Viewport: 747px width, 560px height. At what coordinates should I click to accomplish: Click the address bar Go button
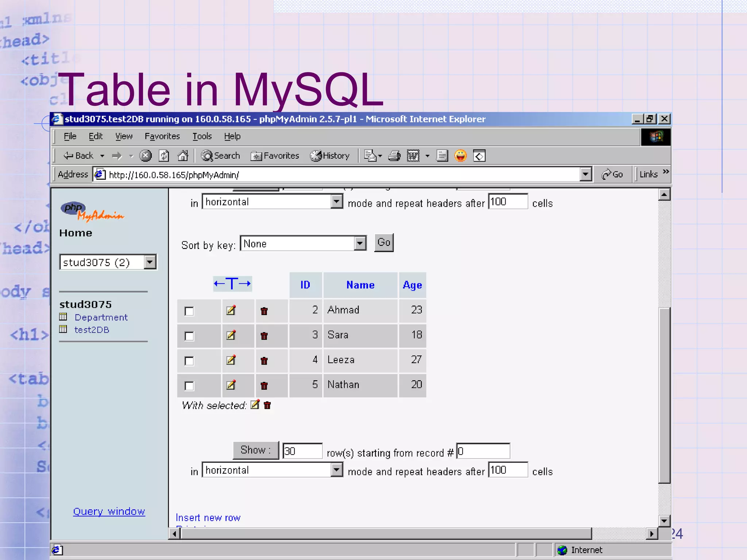612,175
